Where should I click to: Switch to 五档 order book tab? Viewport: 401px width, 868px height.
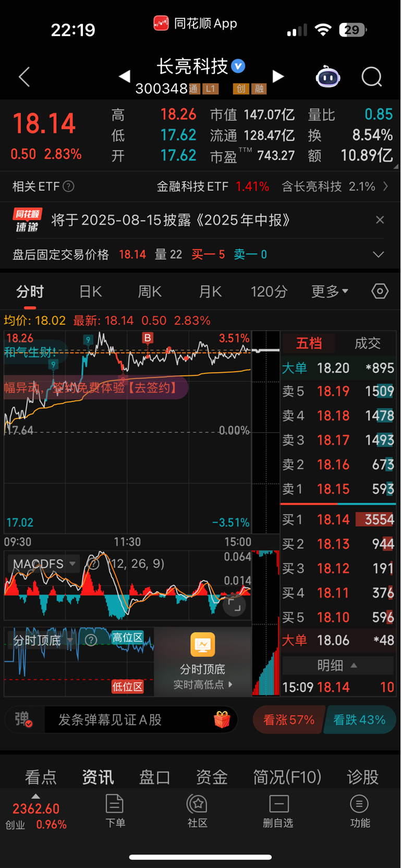pyautogui.click(x=309, y=343)
